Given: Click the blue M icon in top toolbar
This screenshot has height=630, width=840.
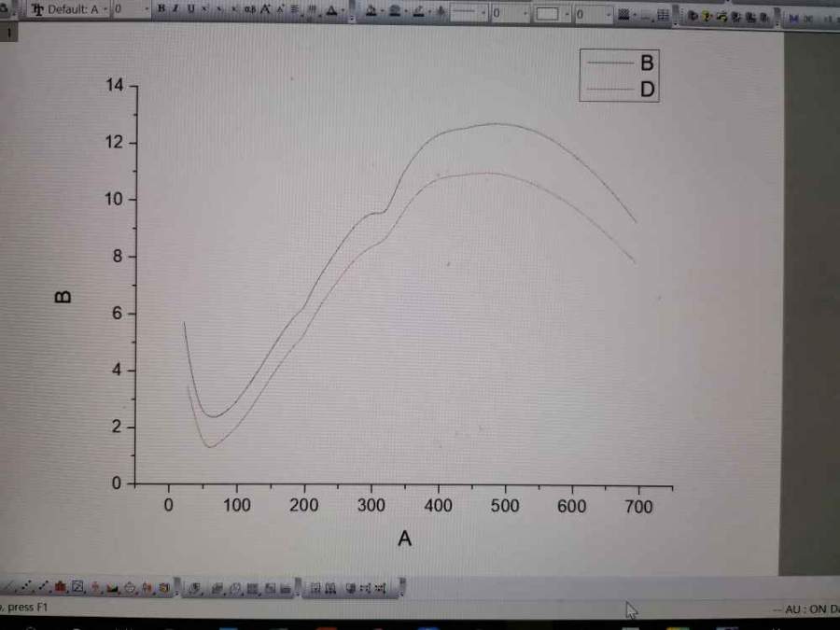Looking at the screenshot, I should [794, 19].
